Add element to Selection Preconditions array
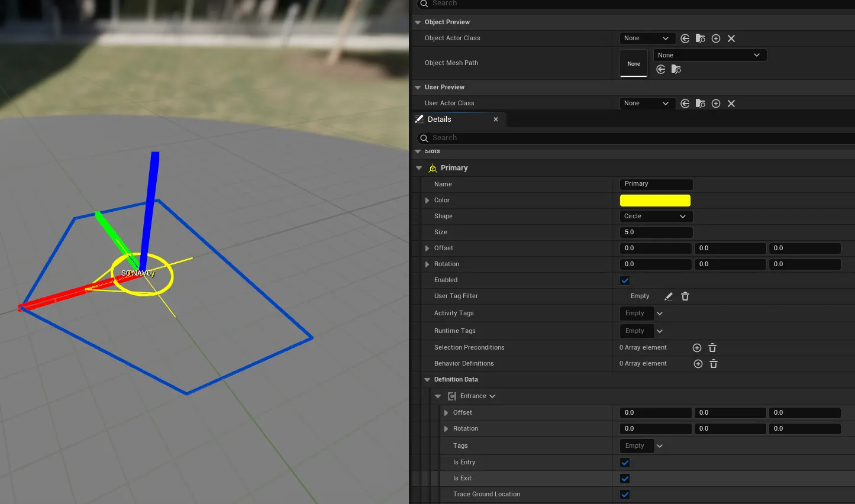Viewport: 855px width, 504px height. [697, 348]
